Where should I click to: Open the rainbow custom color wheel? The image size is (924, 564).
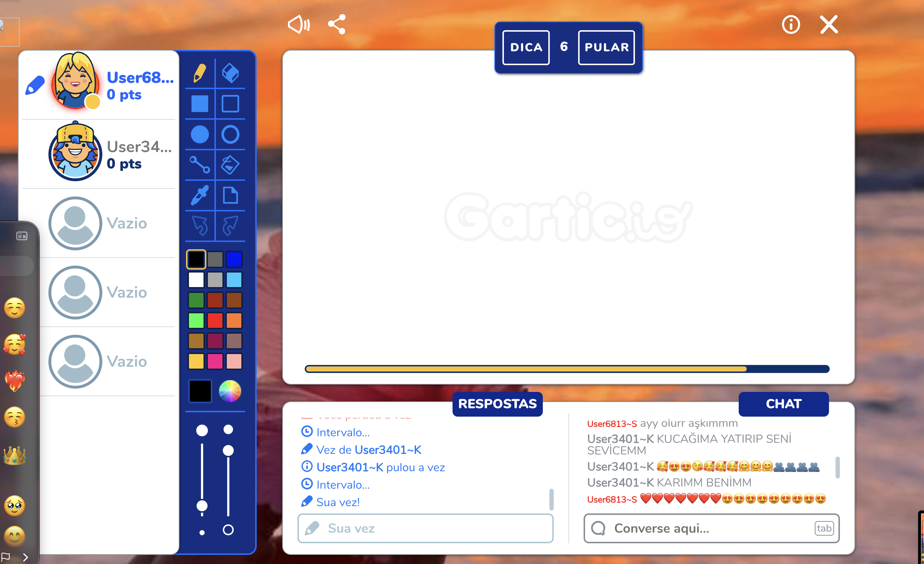click(230, 391)
